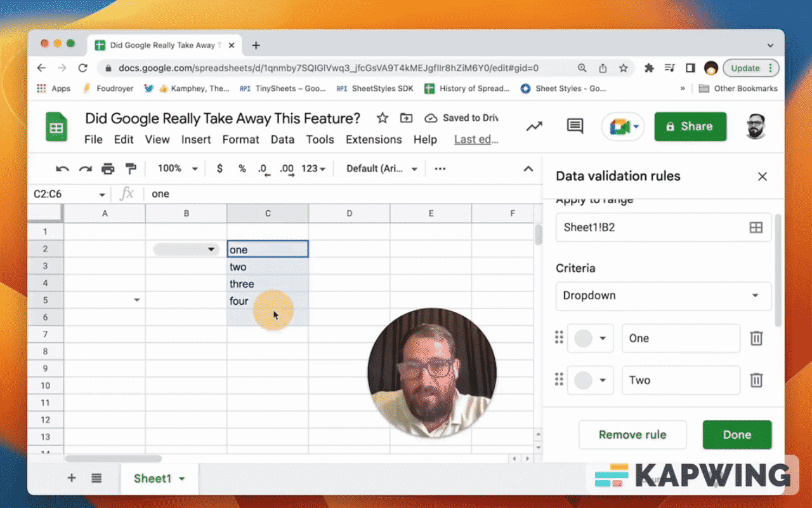Open the Insert menu
The image size is (812, 508).
pos(196,140)
